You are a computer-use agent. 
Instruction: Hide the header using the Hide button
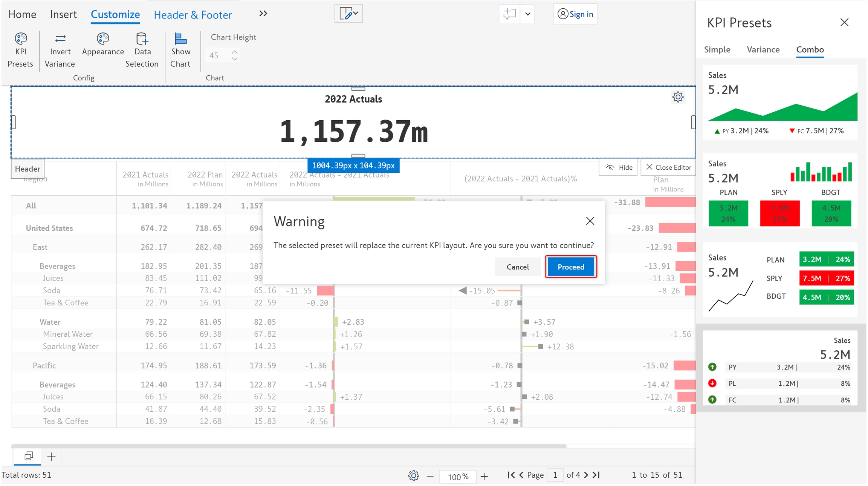pyautogui.click(x=619, y=167)
